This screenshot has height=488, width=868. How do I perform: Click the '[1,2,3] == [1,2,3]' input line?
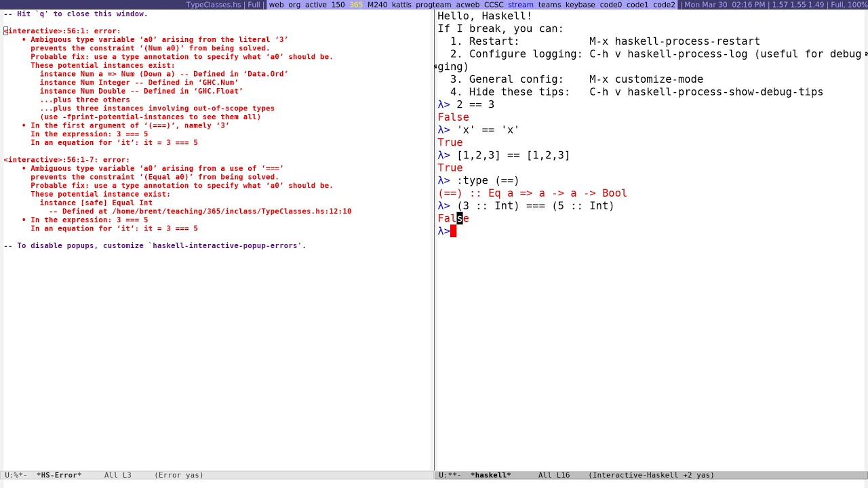point(513,155)
